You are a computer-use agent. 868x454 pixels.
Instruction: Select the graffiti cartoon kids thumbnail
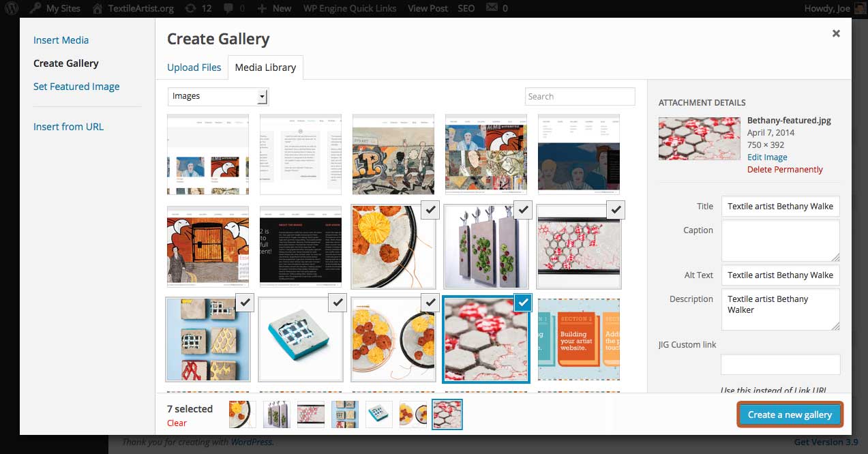click(393, 154)
